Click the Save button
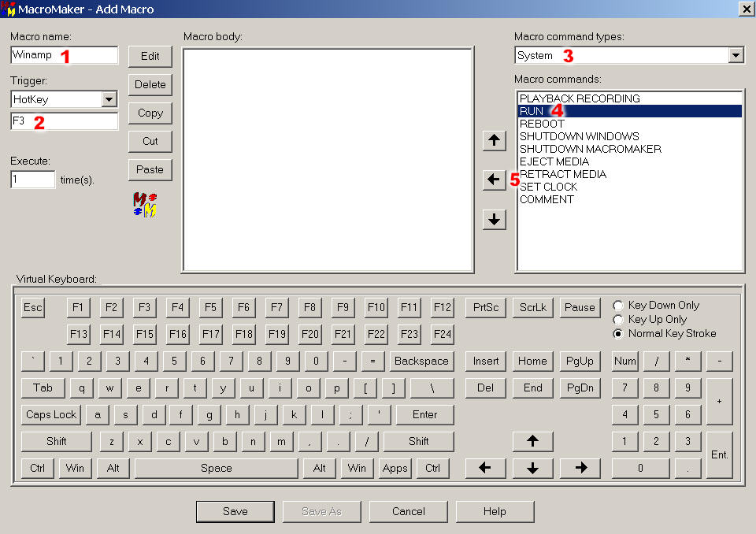756x534 pixels. pyautogui.click(x=235, y=511)
